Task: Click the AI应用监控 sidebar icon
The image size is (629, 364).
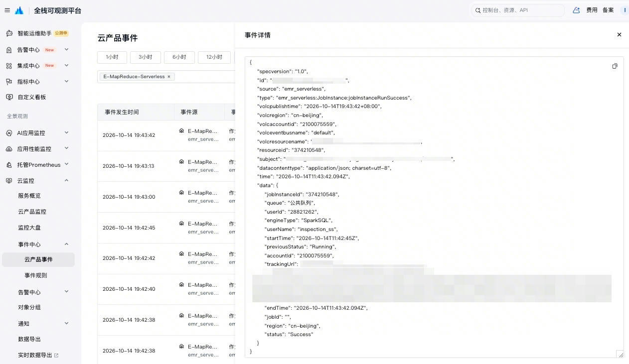Action: coord(9,133)
